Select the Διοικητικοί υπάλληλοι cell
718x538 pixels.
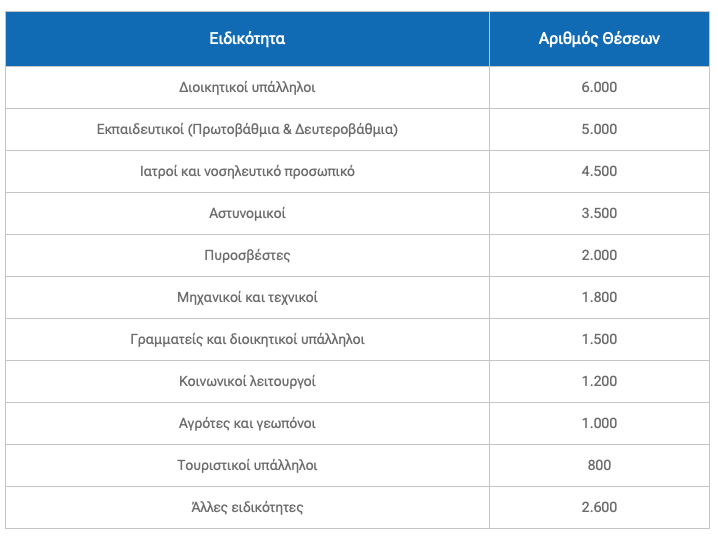coord(247,87)
